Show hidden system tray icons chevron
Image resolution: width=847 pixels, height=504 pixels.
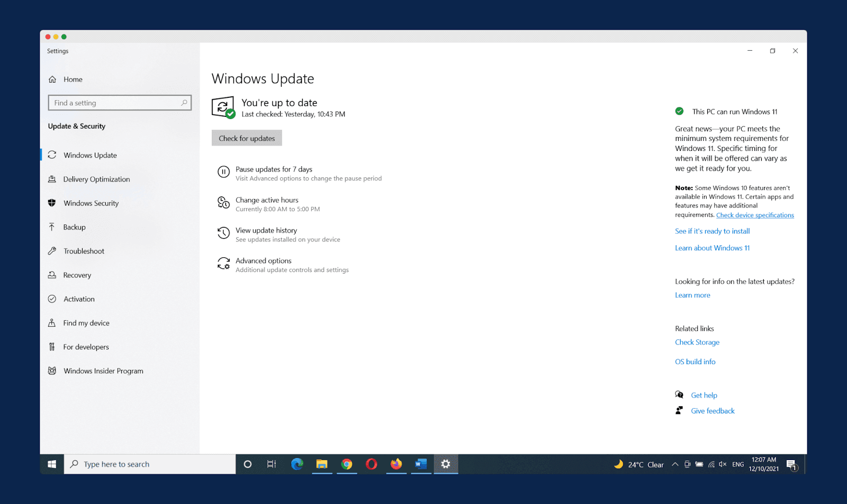tap(675, 464)
